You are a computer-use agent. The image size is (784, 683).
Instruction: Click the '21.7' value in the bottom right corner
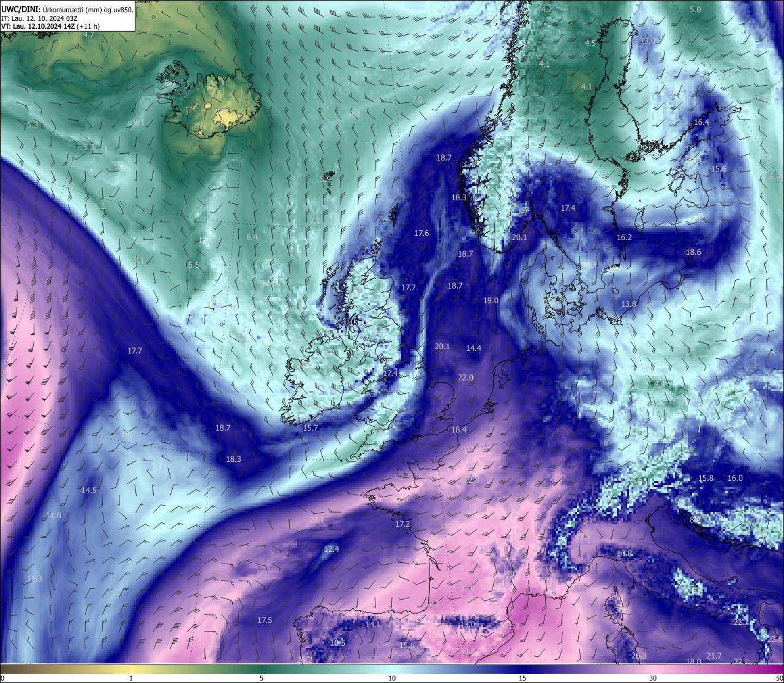tap(714, 656)
